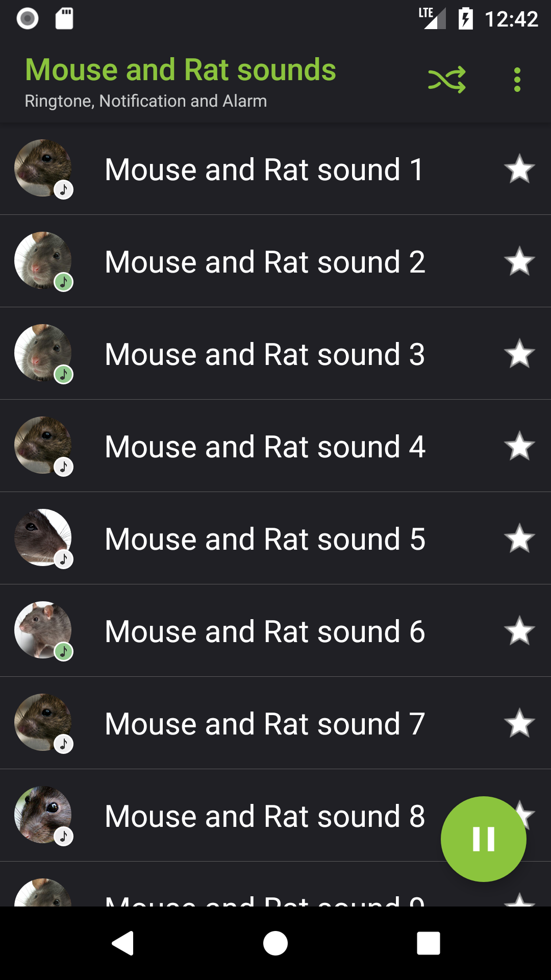The height and width of the screenshot is (980, 551).
Task: Tap green music note badge on sound 2
Action: point(64,282)
